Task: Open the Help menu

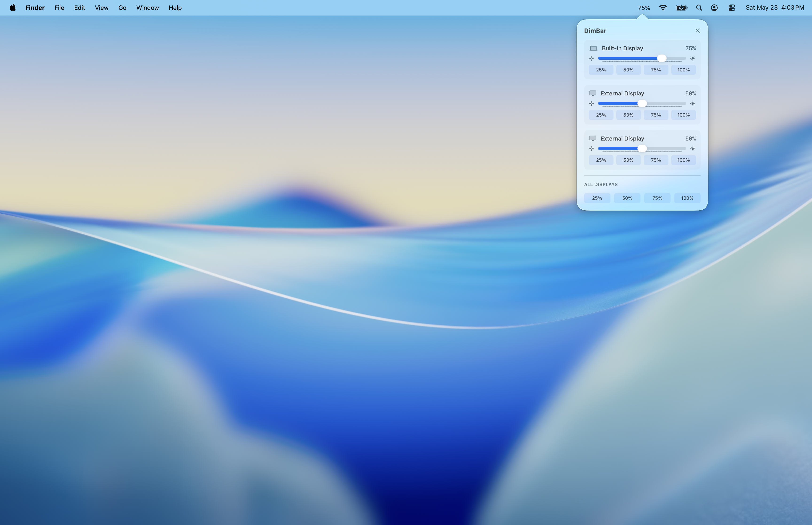Action: (x=175, y=8)
